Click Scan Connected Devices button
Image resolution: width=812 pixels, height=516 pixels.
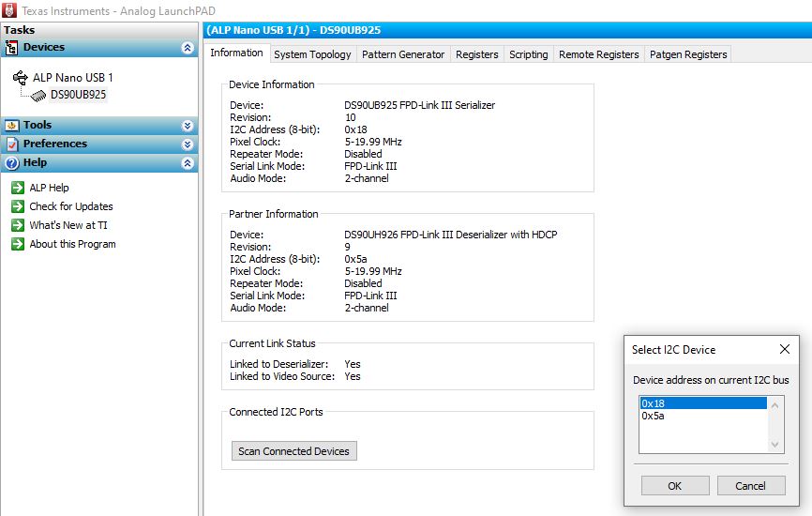pos(293,451)
